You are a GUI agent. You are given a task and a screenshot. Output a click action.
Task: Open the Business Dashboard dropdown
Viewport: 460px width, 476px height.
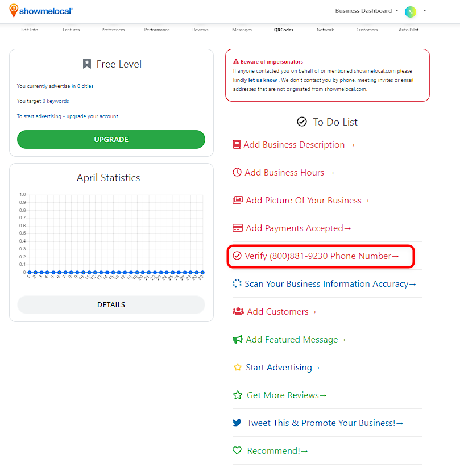[367, 11]
